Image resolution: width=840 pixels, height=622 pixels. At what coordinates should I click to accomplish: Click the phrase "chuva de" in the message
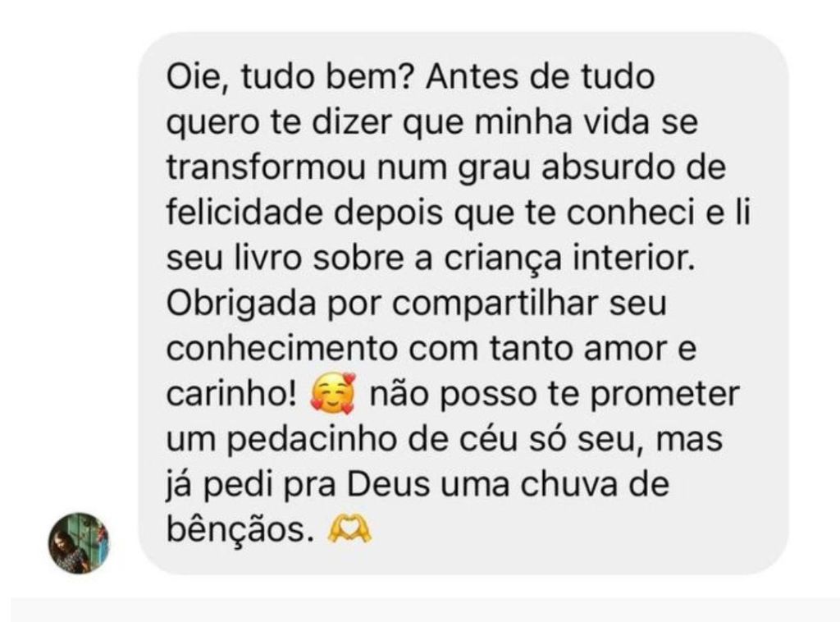[x=595, y=486]
